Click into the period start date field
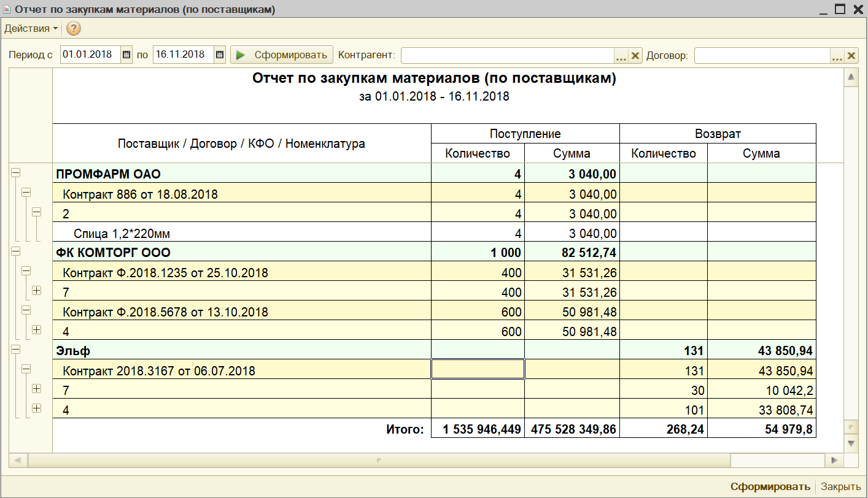868x498 pixels. [91, 55]
